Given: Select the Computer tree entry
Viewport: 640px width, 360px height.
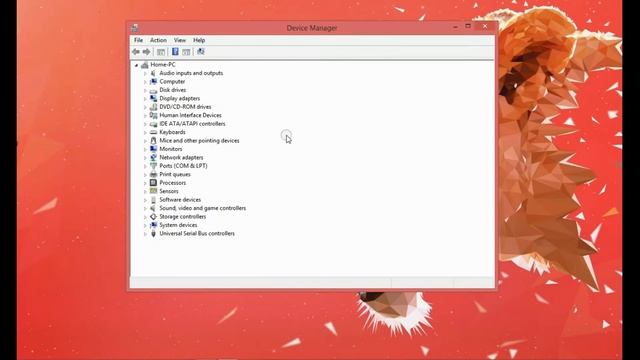Looking at the screenshot, I should (x=172, y=82).
